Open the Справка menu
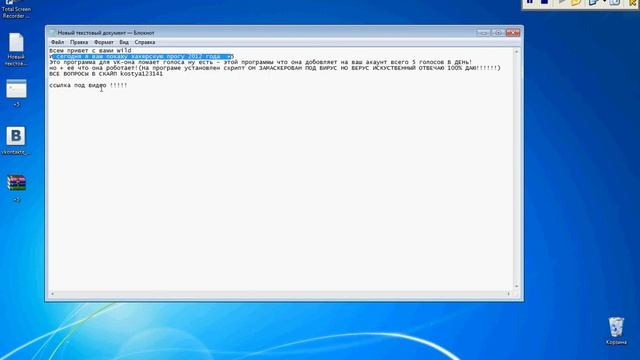Image resolution: width=640 pixels, height=360 pixels. [x=144, y=42]
